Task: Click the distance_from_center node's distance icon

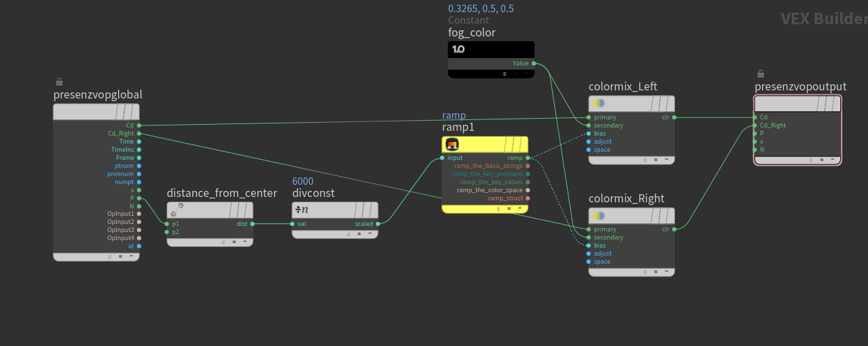Action: pos(177,210)
